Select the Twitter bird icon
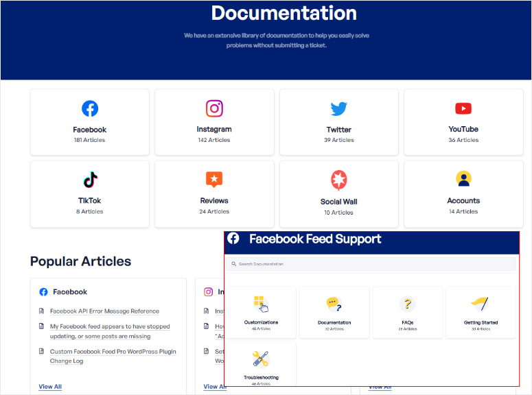 [x=339, y=108]
